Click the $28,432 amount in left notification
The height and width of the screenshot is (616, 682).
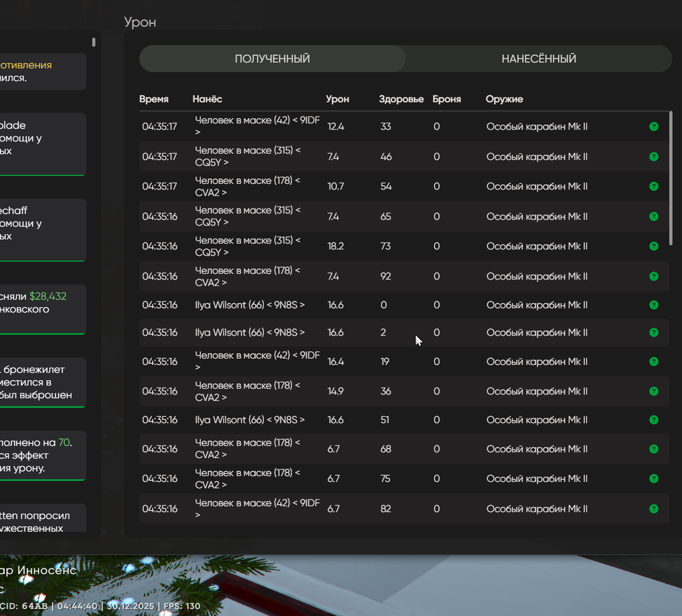(x=48, y=297)
